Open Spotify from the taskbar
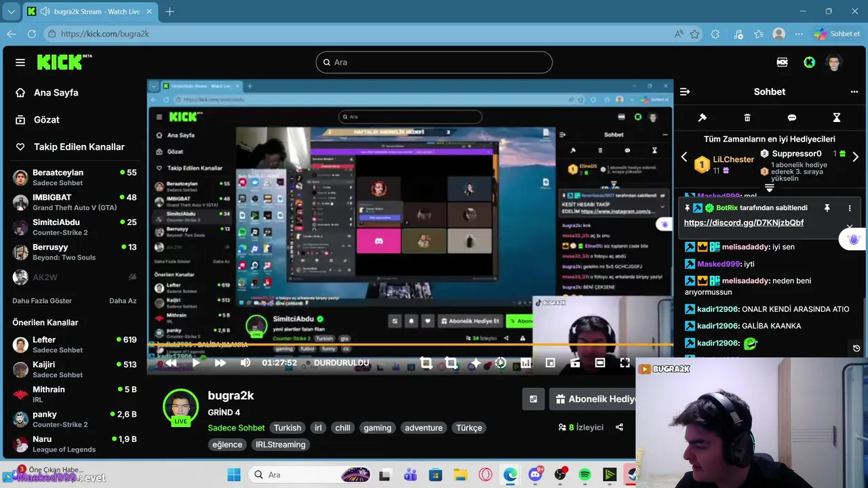The height and width of the screenshot is (488, 868). click(585, 474)
